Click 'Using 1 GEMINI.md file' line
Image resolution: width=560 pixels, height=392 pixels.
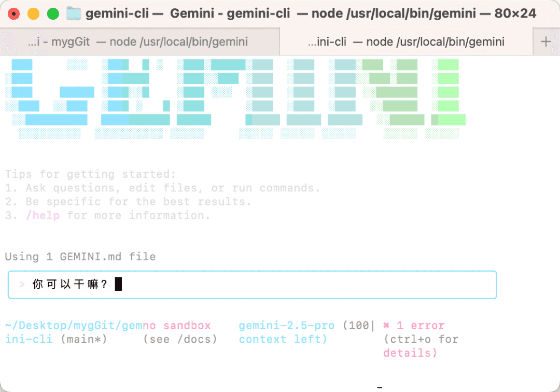point(80,257)
